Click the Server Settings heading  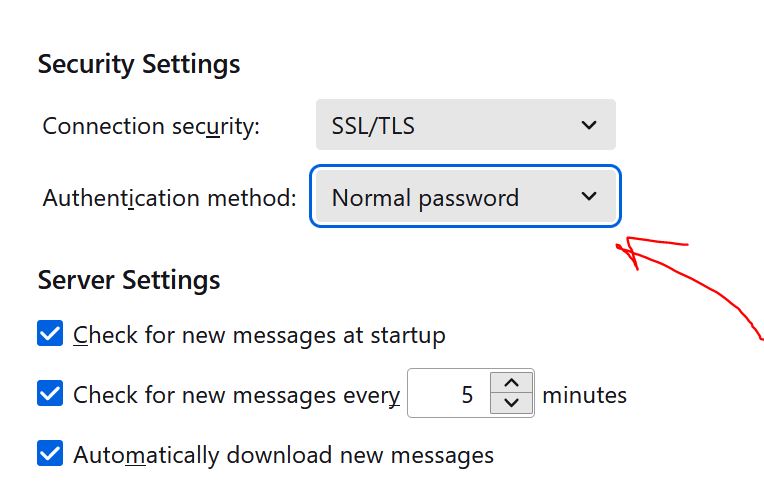tap(129, 279)
